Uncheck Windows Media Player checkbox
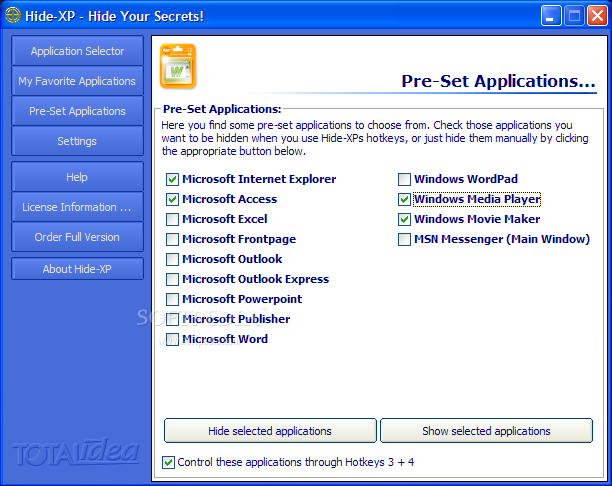612x486 pixels. pos(404,199)
